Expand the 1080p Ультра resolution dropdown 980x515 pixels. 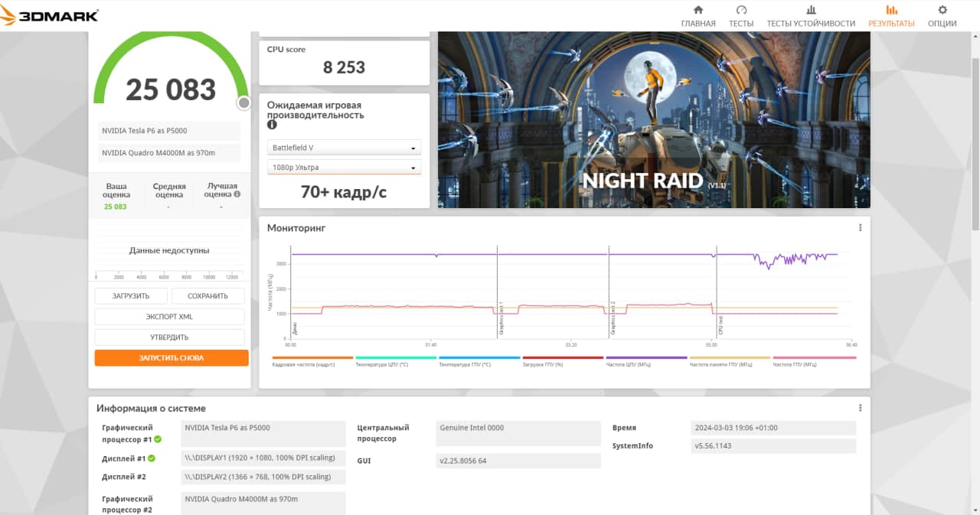344,168
